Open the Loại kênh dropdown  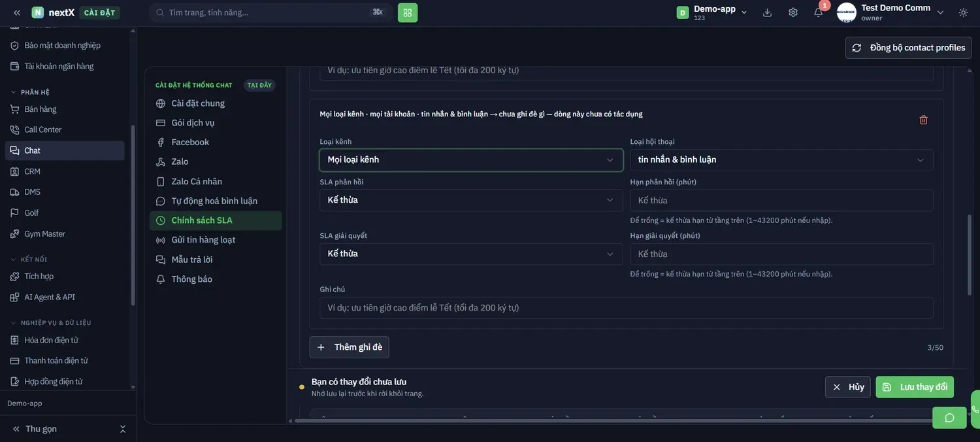tap(471, 160)
